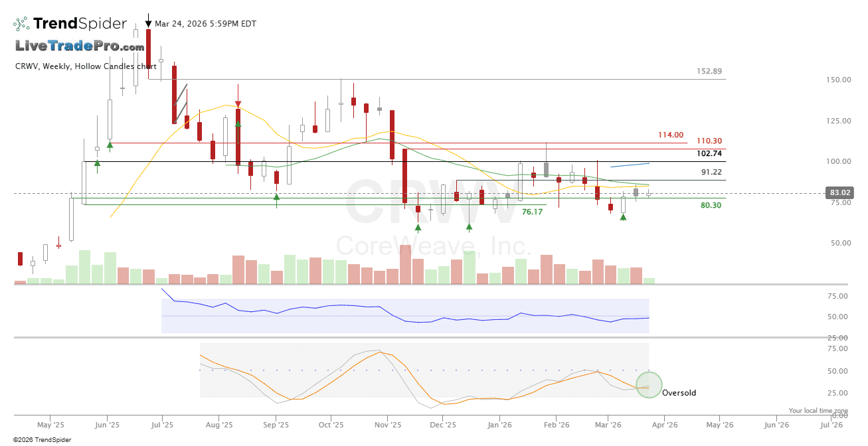Click the TrendSpider logo icon

click(21, 24)
